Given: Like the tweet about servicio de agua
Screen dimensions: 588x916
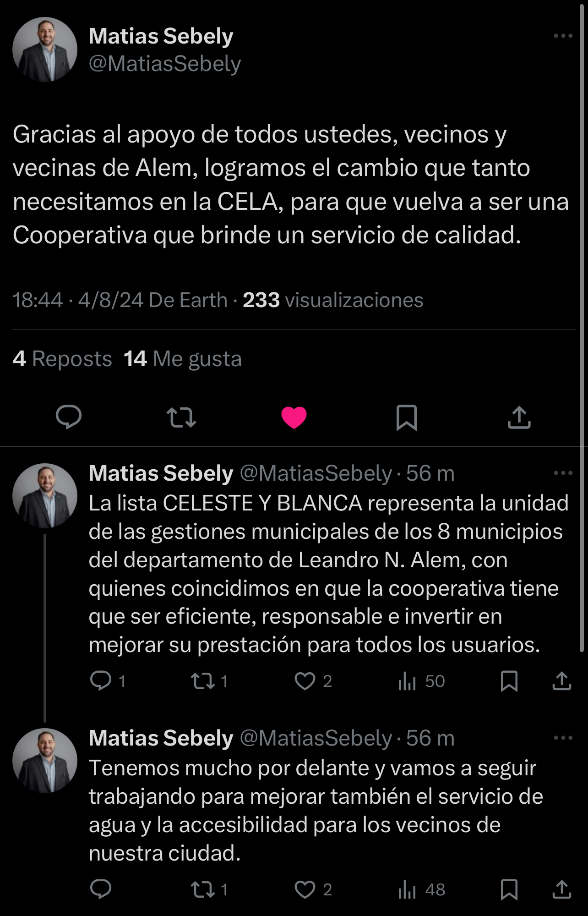Looking at the screenshot, I should tap(305, 889).
